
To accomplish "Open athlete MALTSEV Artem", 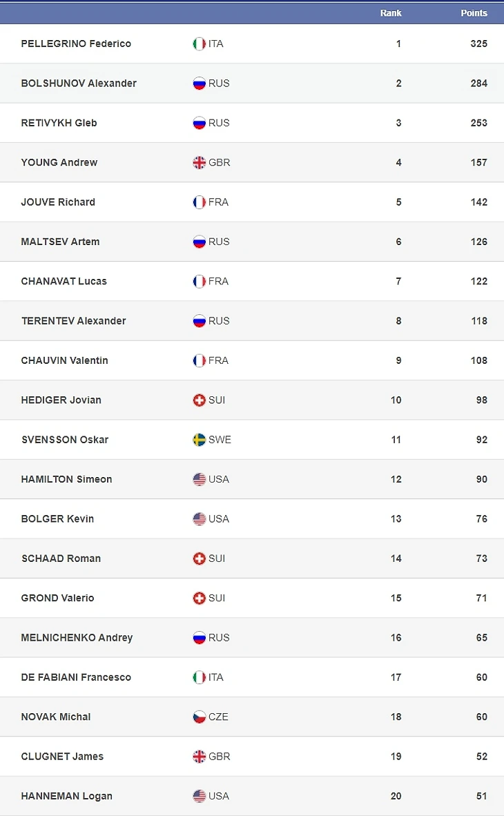I will pyautogui.click(x=60, y=242).
